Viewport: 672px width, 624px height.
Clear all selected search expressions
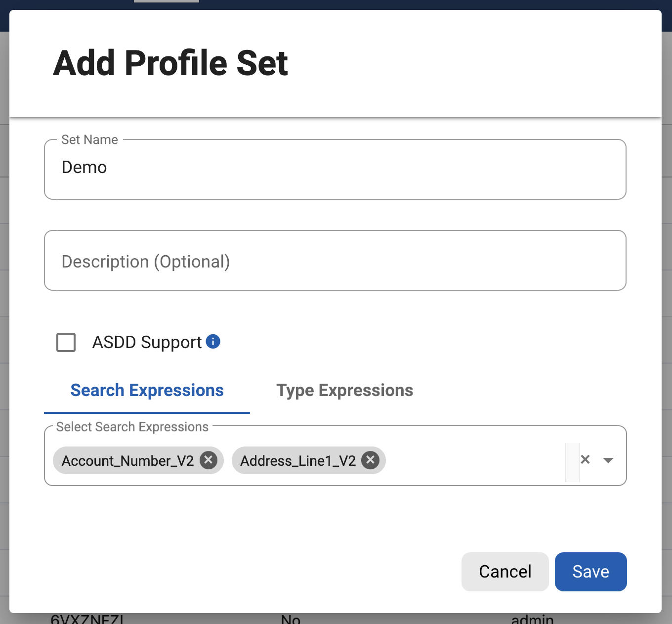(585, 460)
